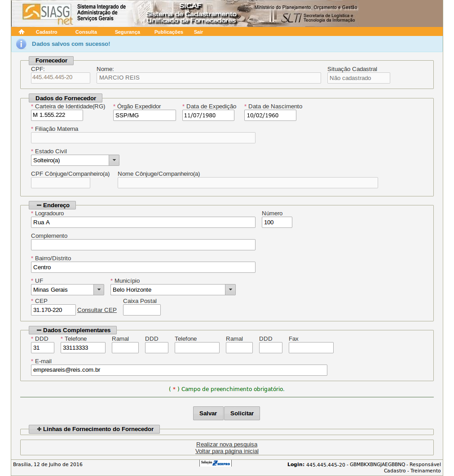Click the Dados do Fornecedor section heading

point(66,98)
